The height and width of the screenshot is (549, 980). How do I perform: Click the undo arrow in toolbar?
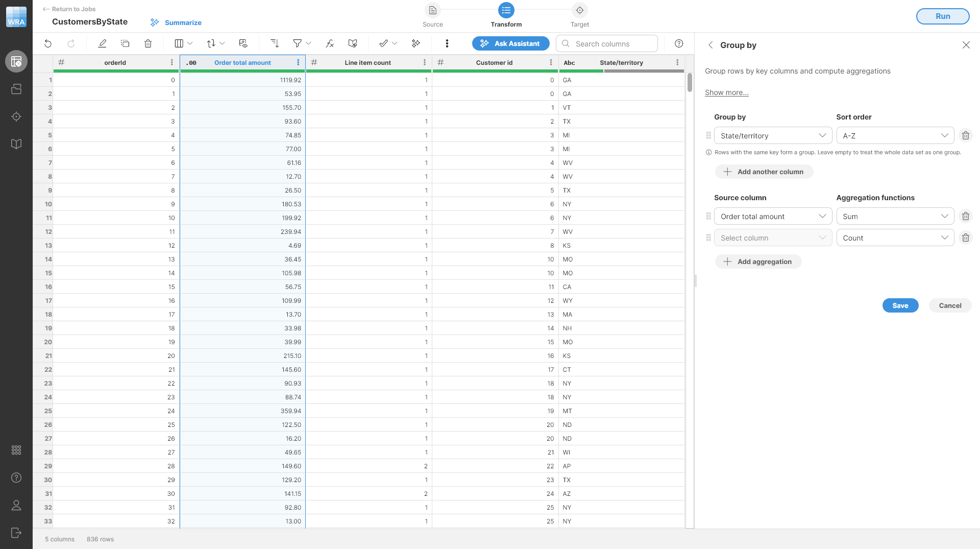(48, 44)
